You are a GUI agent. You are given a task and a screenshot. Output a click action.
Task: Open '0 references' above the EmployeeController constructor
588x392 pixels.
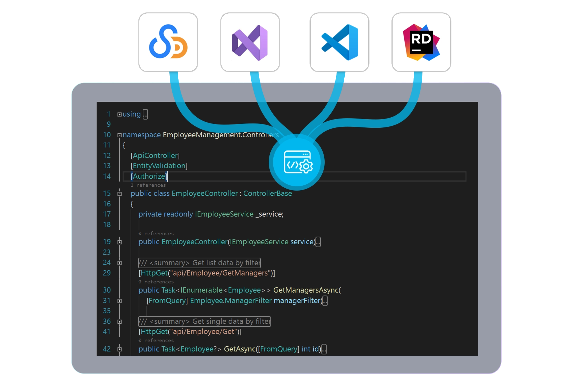(x=156, y=233)
